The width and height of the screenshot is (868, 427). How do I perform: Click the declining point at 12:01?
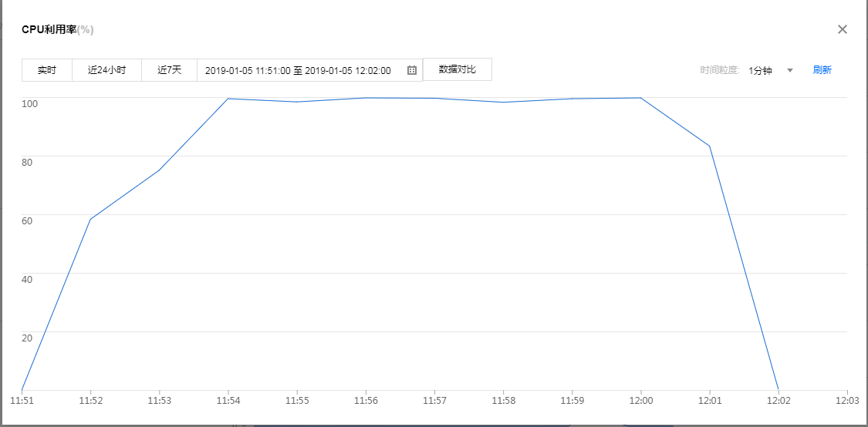point(710,146)
